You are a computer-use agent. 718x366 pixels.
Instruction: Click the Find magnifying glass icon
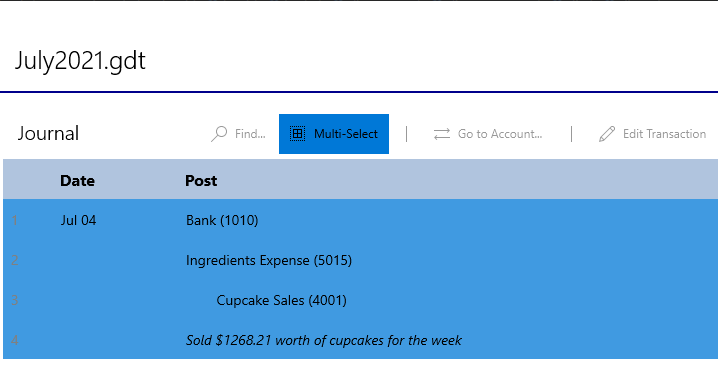pyautogui.click(x=219, y=134)
